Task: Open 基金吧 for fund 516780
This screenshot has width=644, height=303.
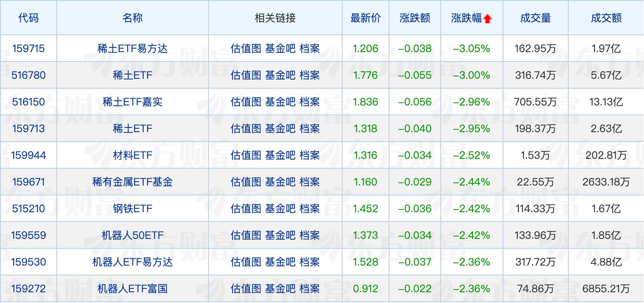Action: pos(280,75)
